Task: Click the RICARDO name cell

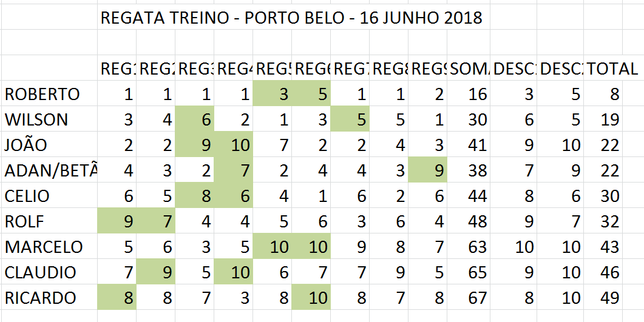Action: tap(41, 298)
